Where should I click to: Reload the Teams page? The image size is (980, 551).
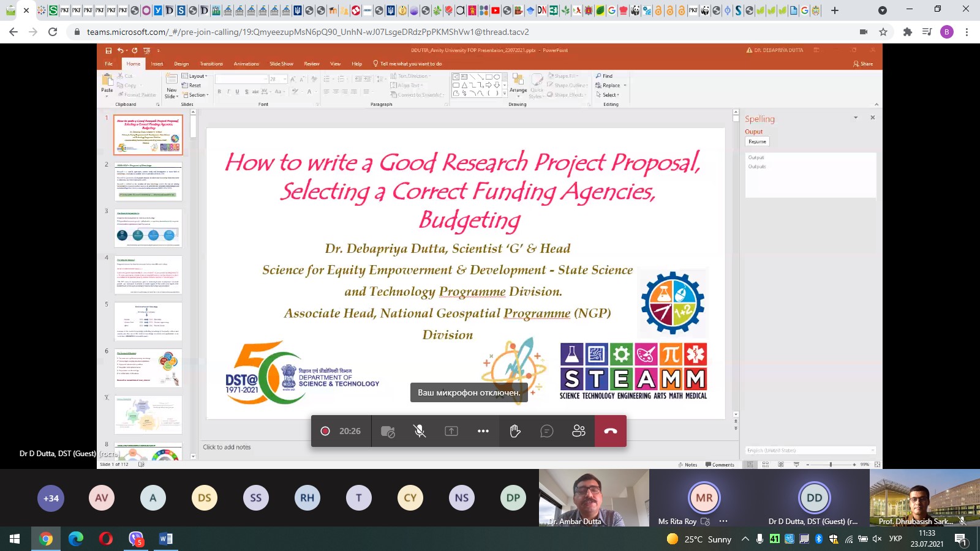point(53,32)
